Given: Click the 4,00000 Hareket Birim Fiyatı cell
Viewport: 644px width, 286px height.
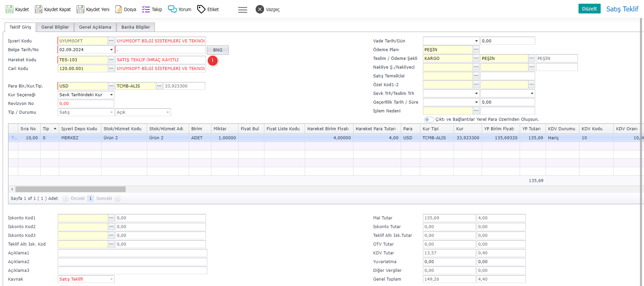Looking at the screenshot, I should tap(329, 138).
